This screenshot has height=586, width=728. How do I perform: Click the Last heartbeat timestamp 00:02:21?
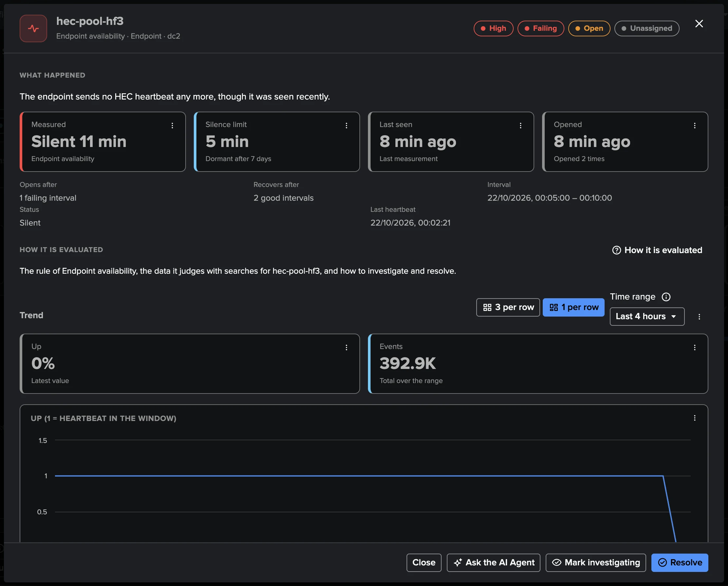(410, 223)
